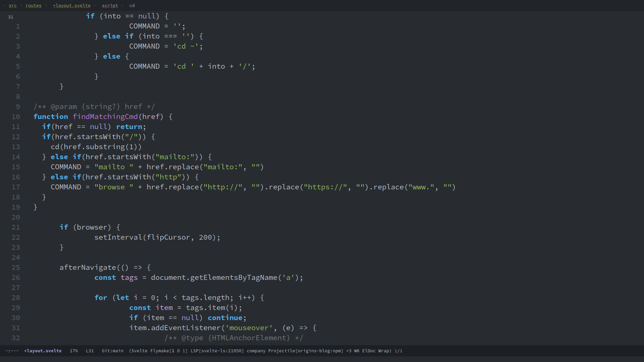Screen dimensions: 644x362
Task: Click 'tags.item(i);' expression
Action: (x=214, y=308)
